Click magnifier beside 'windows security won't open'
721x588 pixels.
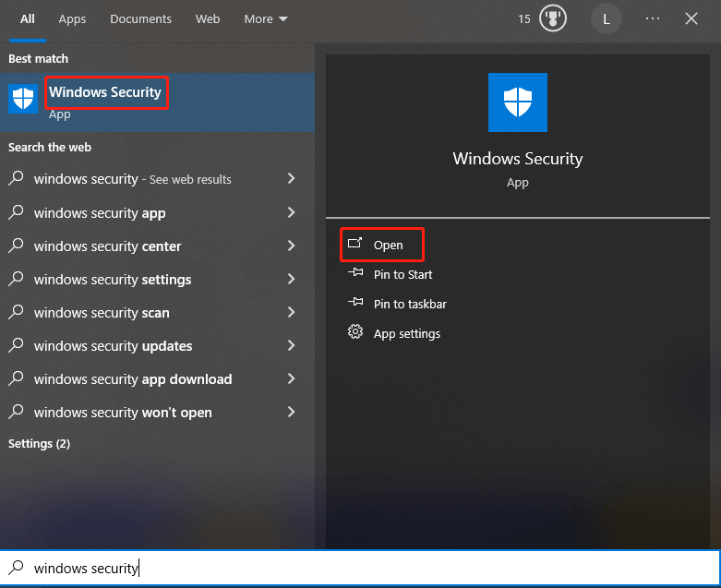(16, 411)
